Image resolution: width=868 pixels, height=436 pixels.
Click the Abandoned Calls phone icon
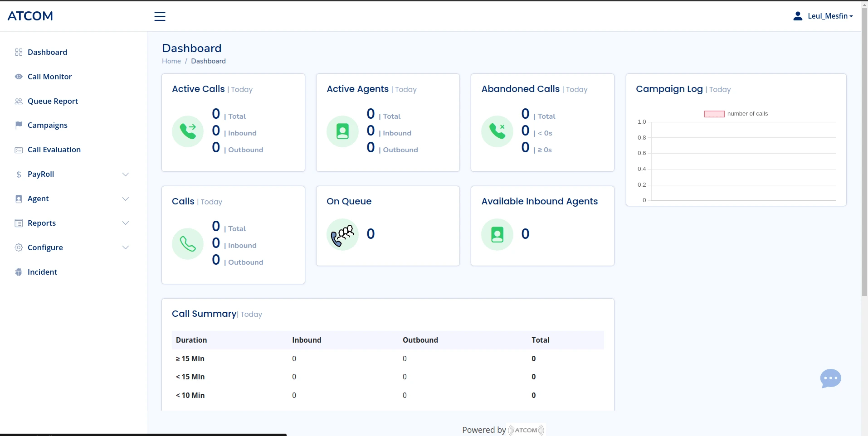coord(497,131)
